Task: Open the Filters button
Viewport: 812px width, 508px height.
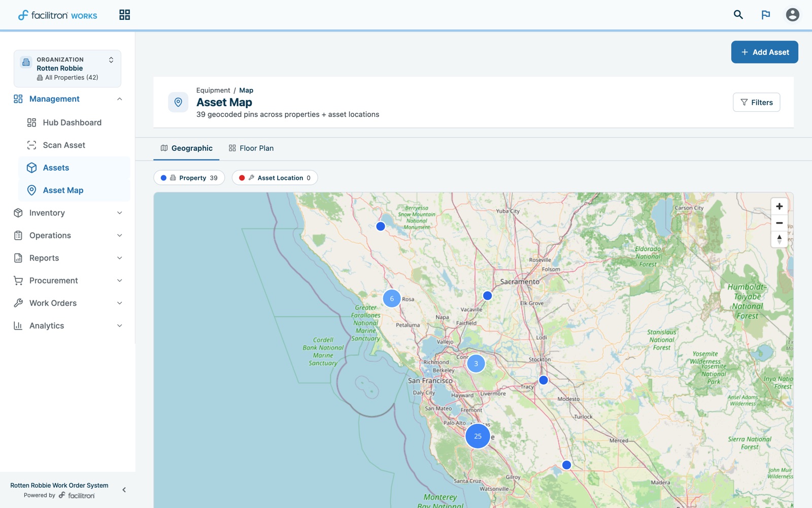Action: tap(756, 102)
